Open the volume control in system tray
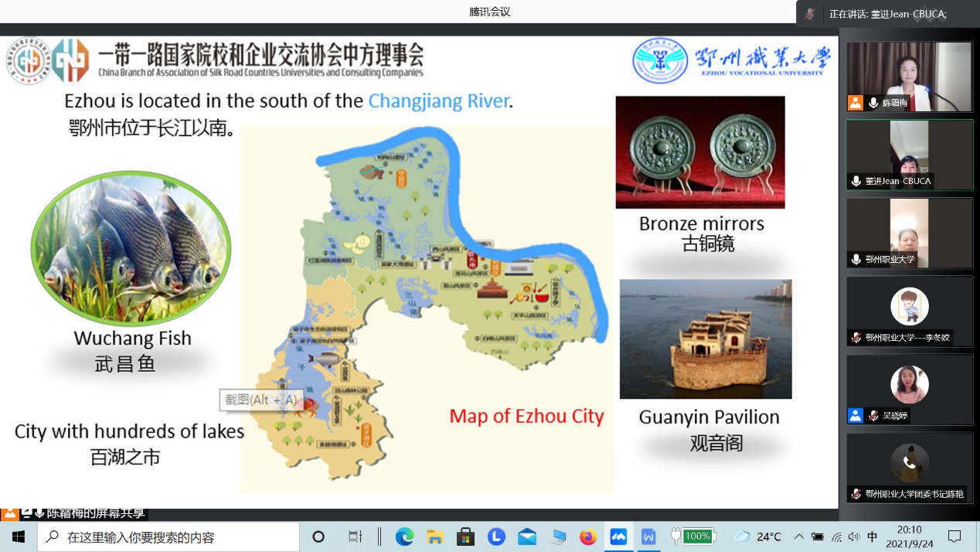Screen dimensions: 980x552 click(x=853, y=537)
